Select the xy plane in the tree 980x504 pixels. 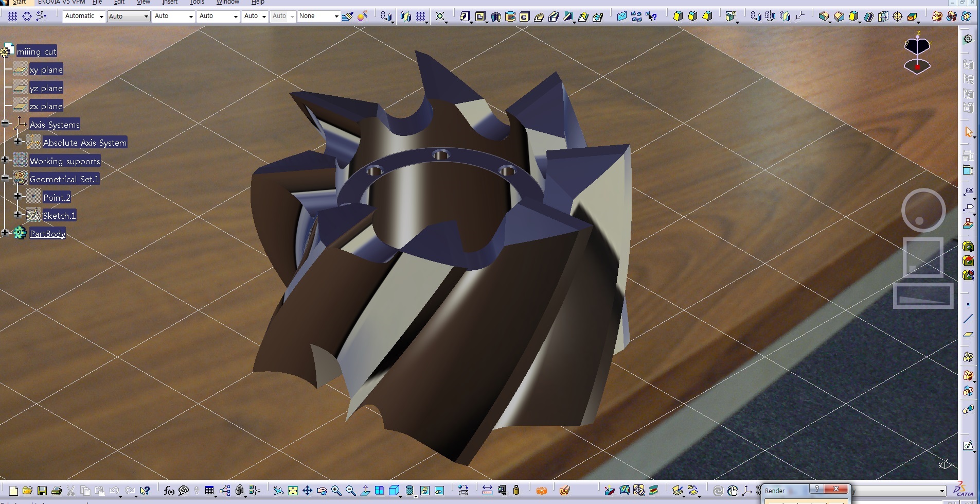(46, 69)
